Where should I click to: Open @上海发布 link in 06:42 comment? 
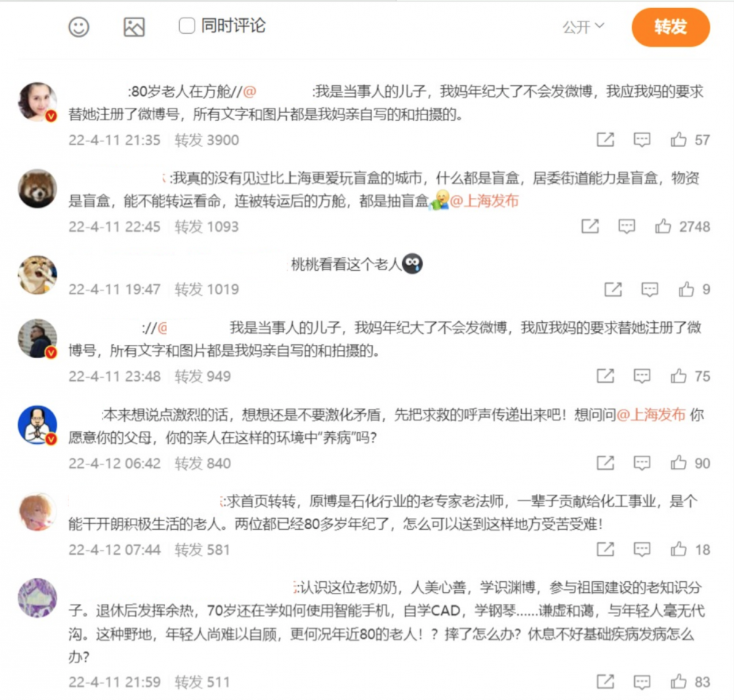(651, 415)
